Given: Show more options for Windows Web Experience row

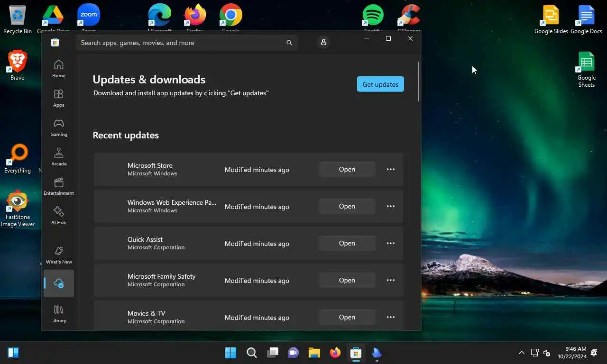Looking at the screenshot, I should (391, 206).
